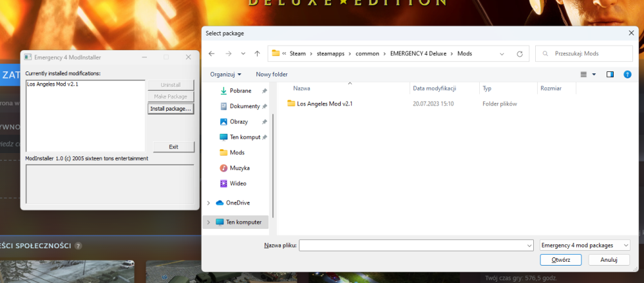Click EMERGENCY 4 Deluxe breadcrumb segment
Screen dimensions: 644x283
pos(418,54)
